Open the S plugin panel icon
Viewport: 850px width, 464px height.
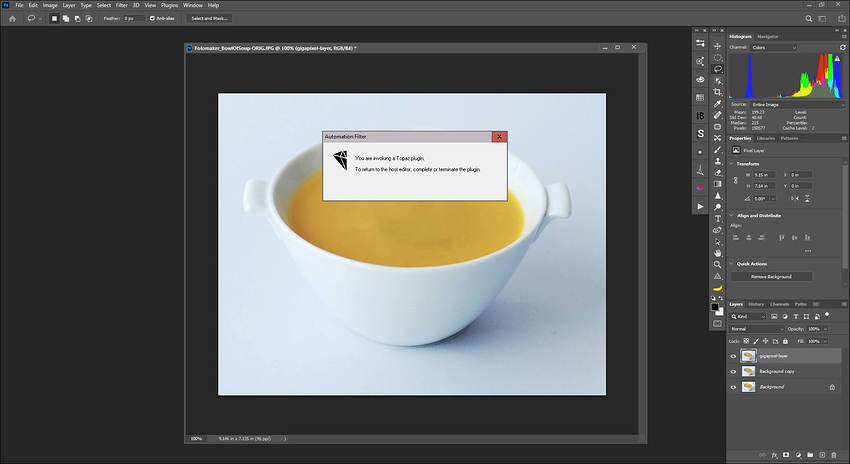click(700, 133)
